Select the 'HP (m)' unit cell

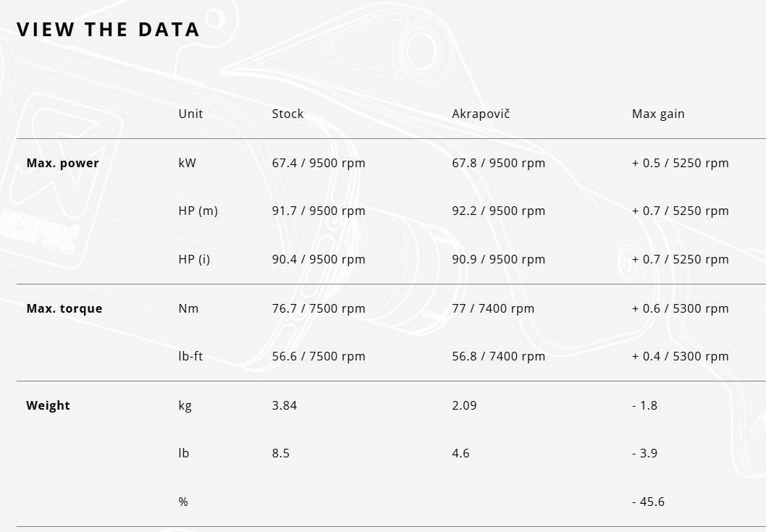(198, 211)
